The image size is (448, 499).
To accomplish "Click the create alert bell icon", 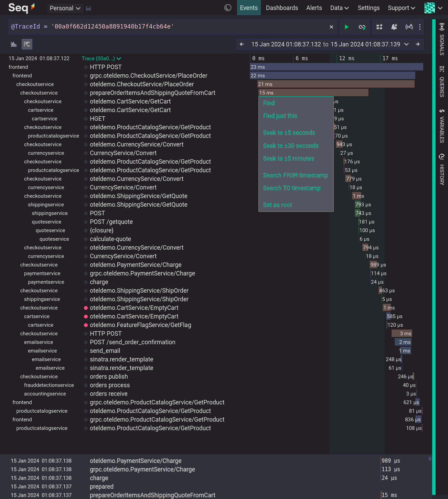I will [394, 27].
